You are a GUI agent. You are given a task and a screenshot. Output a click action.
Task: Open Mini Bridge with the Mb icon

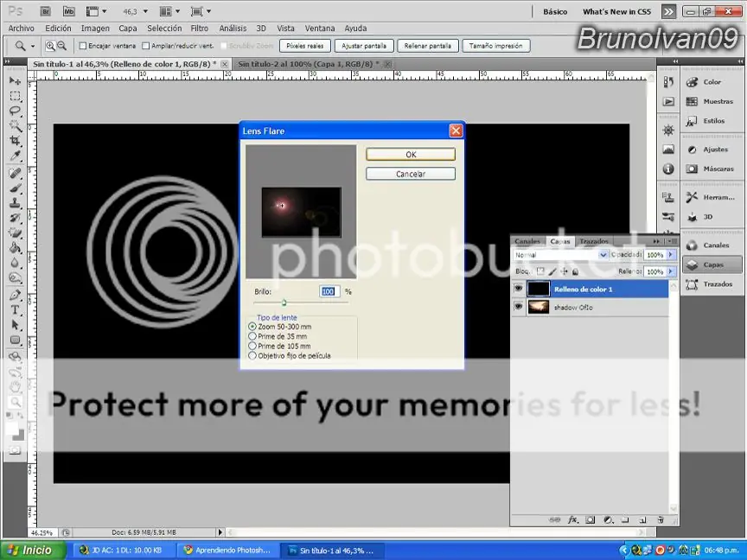69,11
